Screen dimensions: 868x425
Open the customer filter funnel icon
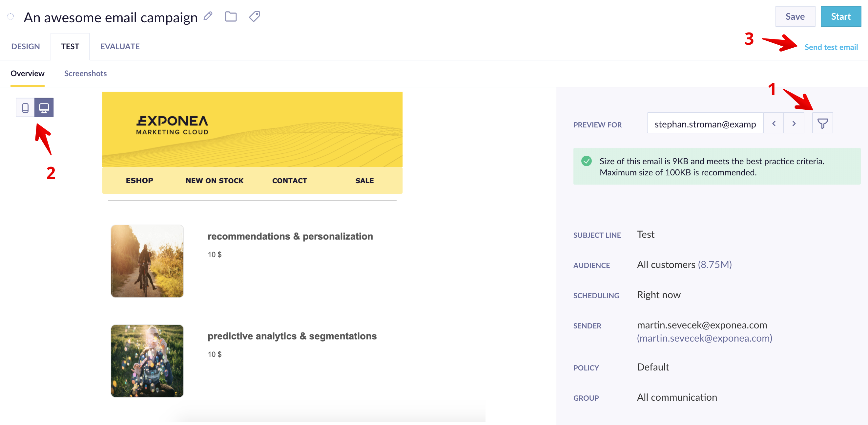[822, 123]
